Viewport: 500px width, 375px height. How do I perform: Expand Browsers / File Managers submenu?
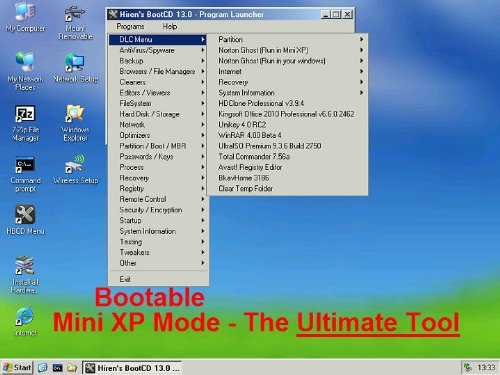[158, 71]
